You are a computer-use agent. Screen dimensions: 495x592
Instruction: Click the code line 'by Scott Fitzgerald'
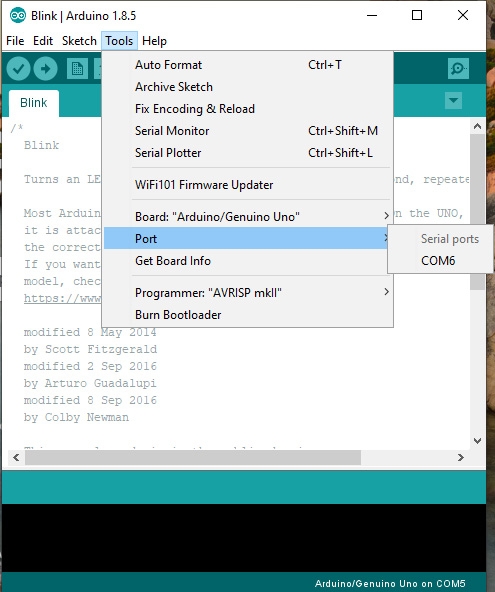click(90, 349)
